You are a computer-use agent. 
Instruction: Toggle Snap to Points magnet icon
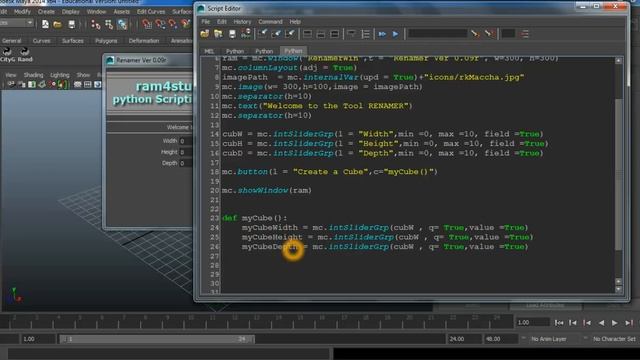click(173, 24)
